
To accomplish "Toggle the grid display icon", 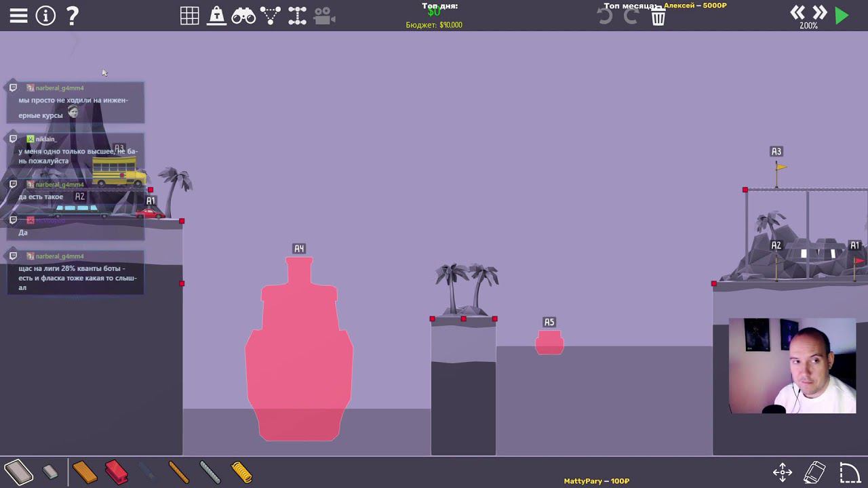I will coord(189,16).
